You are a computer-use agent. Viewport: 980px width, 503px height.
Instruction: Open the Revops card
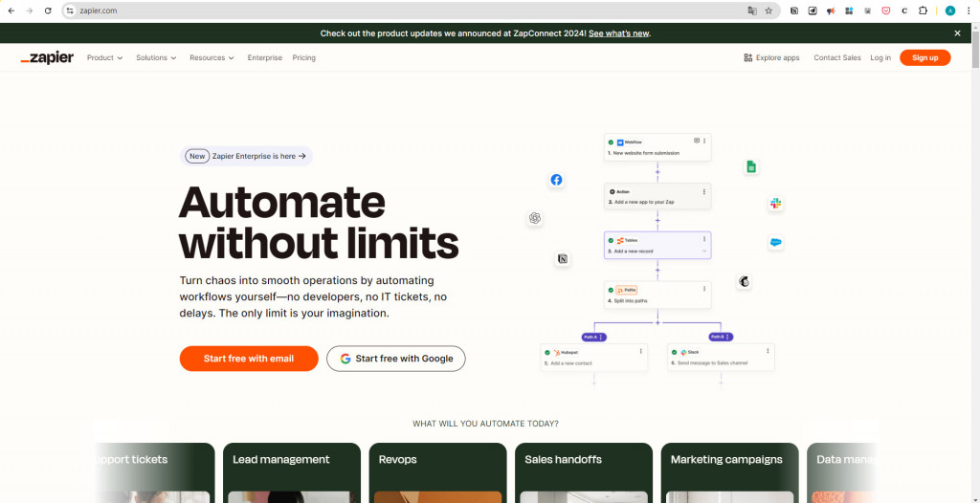click(437, 473)
